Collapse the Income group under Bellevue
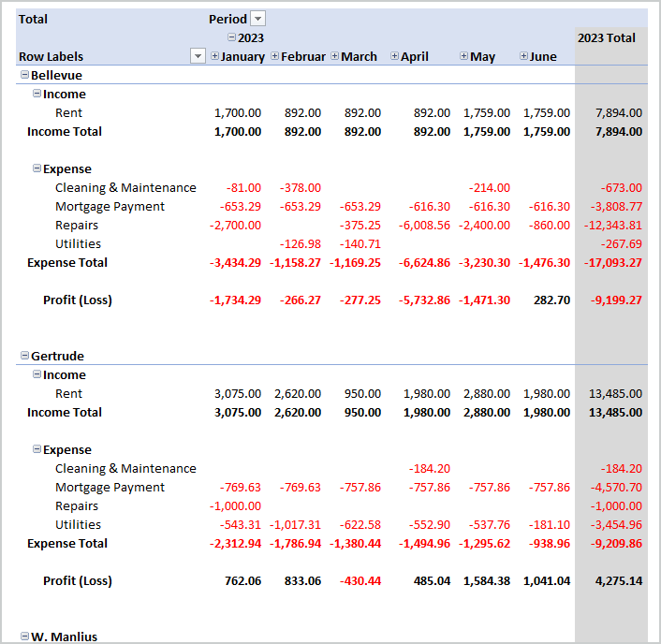661x644 pixels. coord(37,94)
